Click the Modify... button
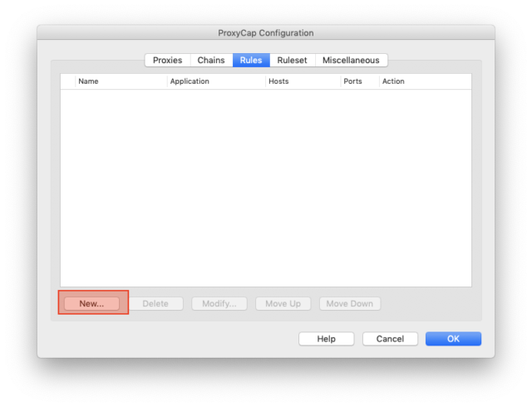This screenshot has width=532, height=407. point(219,303)
